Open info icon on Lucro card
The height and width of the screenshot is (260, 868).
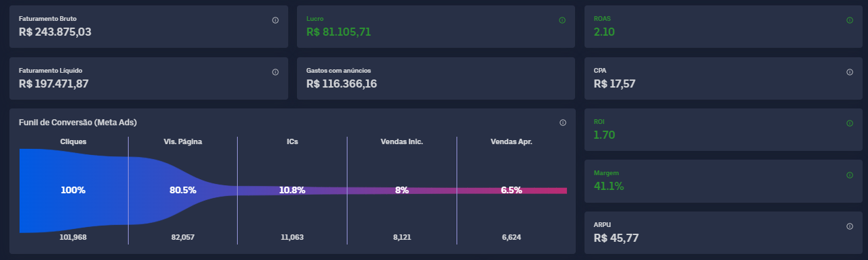[562, 20]
